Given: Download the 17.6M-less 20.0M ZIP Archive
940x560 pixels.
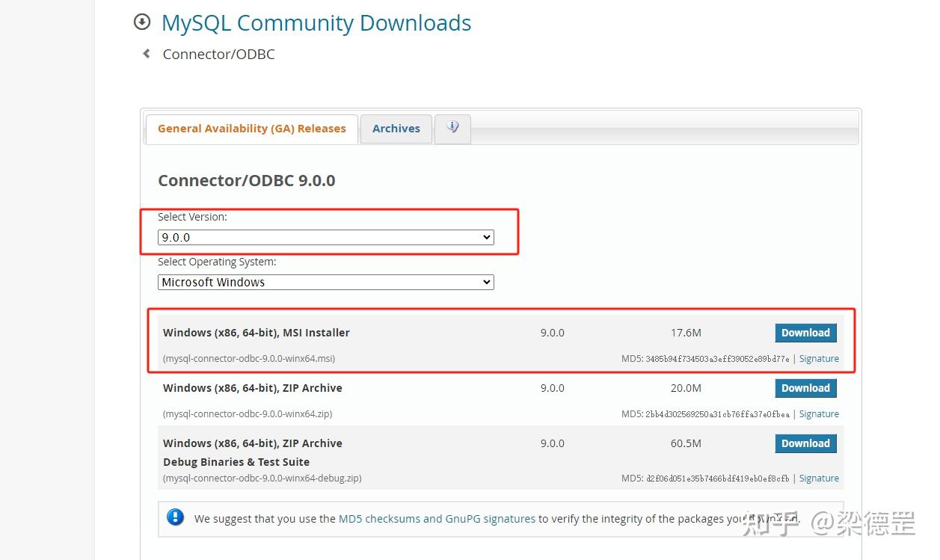Looking at the screenshot, I should 805,388.
